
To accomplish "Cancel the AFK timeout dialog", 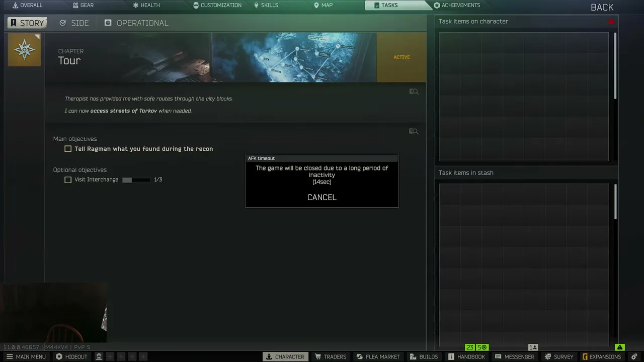I will (x=322, y=197).
